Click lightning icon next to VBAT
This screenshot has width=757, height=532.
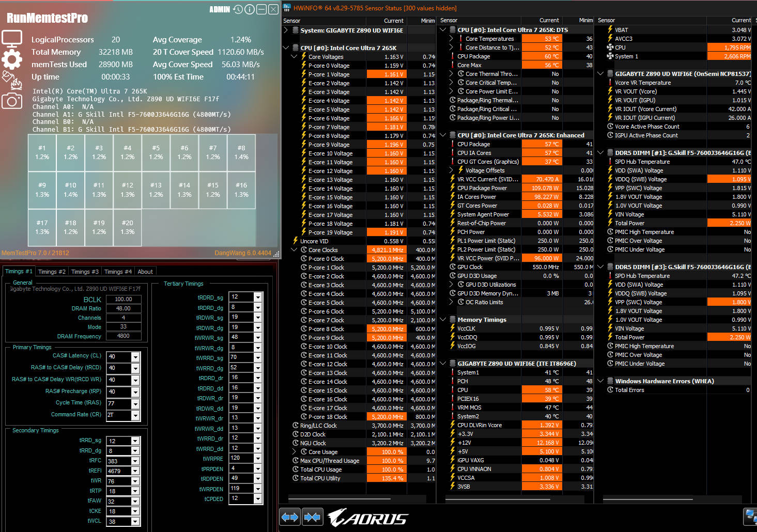[x=610, y=30]
